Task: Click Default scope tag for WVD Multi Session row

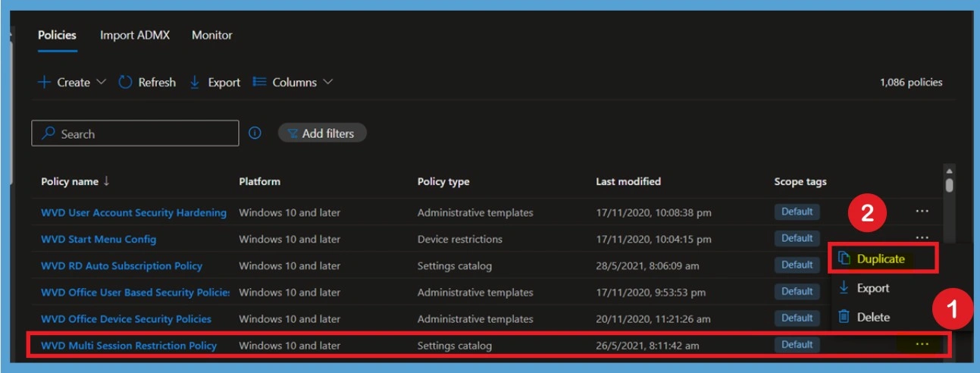Action: [x=797, y=344]
